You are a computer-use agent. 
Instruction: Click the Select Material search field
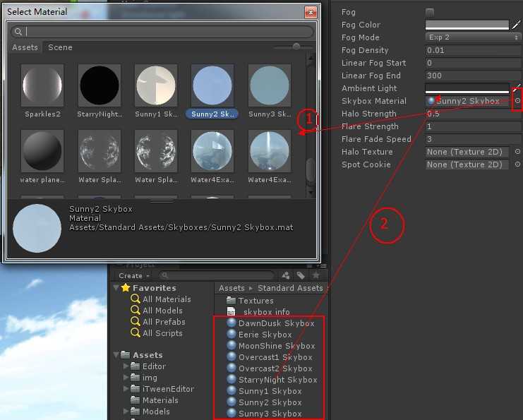(x=162, y=32)
